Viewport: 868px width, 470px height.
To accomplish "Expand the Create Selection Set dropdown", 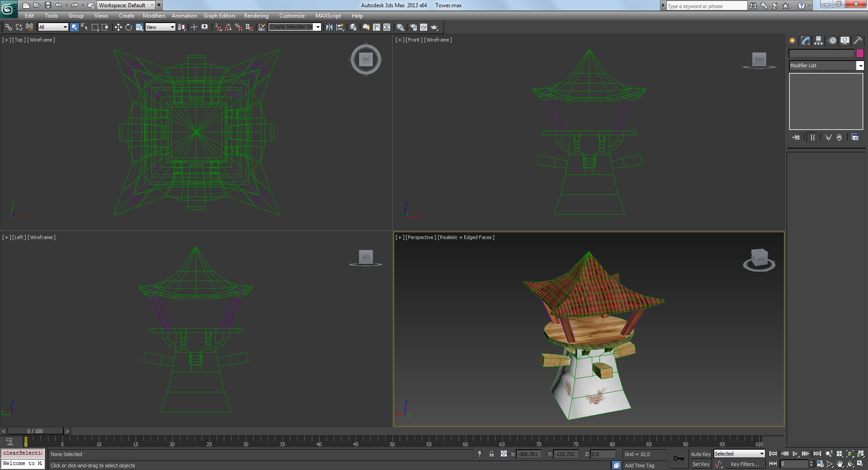I will coord(318,27).
